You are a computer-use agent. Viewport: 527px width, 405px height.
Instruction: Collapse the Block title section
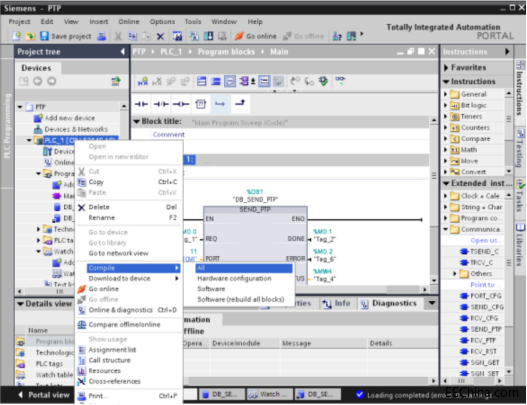136,121
